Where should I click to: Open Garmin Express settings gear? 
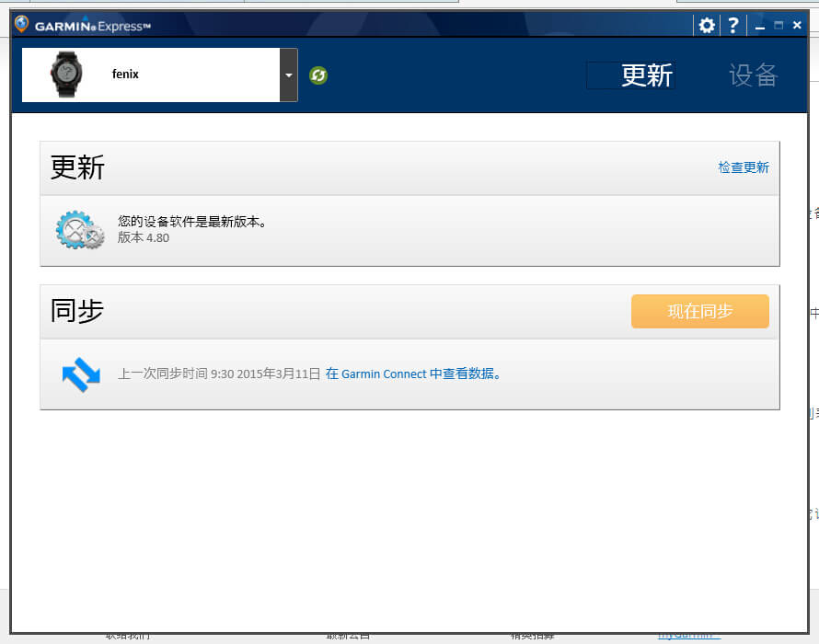tap(707, 25)
